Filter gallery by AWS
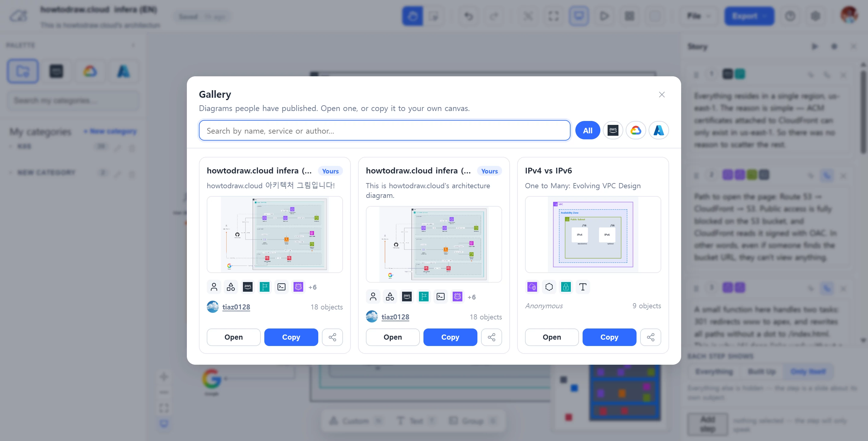The image size is (868, 441). [613, 130]
